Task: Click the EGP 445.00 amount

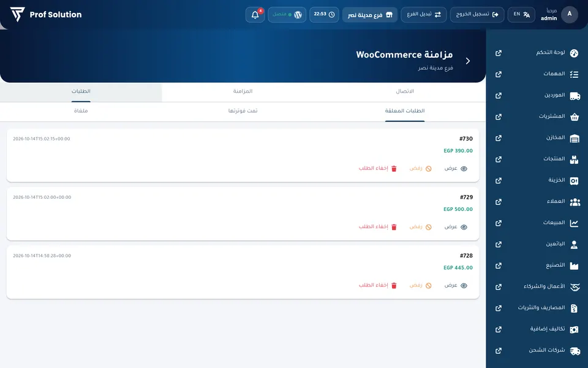Action: click(458, 268)
